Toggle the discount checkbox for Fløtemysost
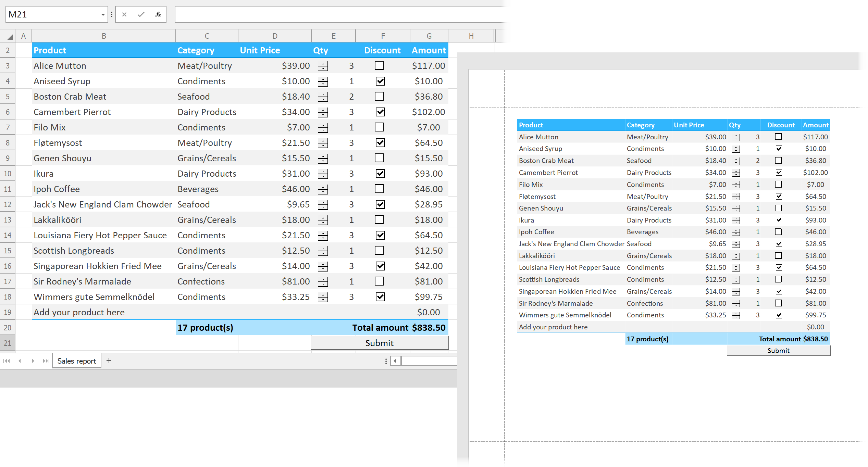The height and width of the screenshot is (467, 868). tap(380, 143)
